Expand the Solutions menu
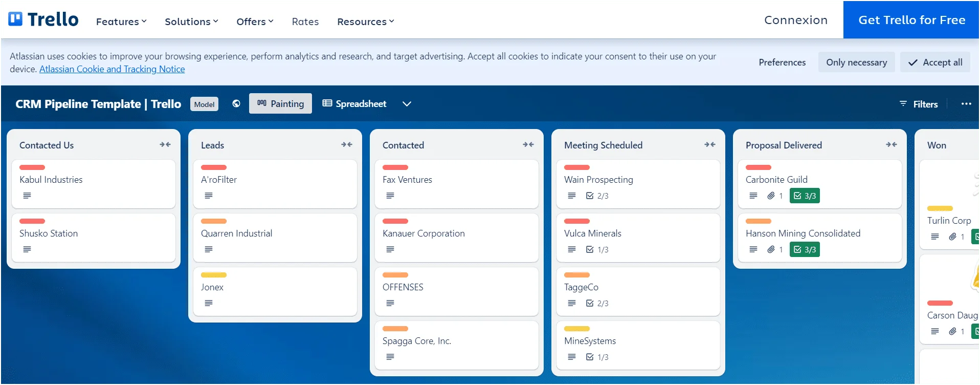This screenshot has height=385, width=980. 191,22
